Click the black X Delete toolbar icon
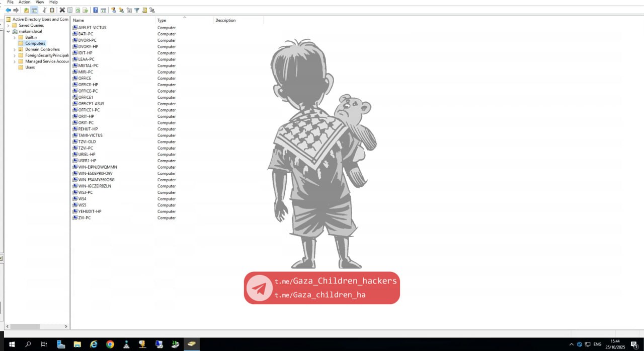The width and height of the screenshot is (644, 351). click(62, 10)
